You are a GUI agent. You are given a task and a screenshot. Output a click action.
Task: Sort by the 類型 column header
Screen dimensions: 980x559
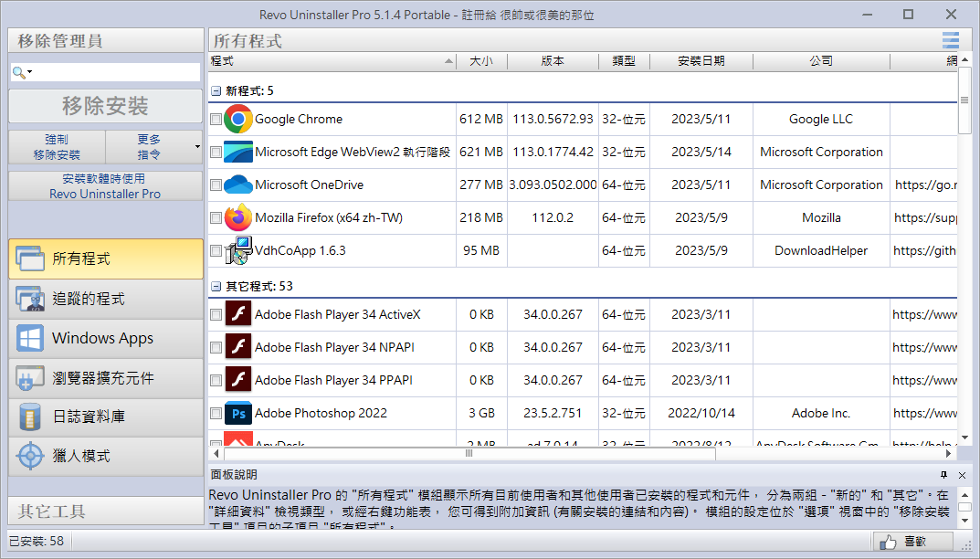[624, 60]
